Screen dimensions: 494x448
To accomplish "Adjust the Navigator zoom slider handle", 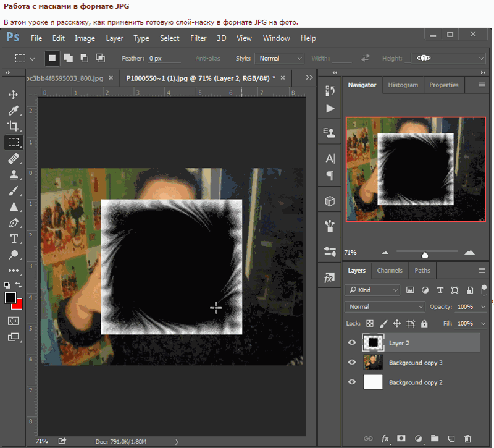I will 425,255.
